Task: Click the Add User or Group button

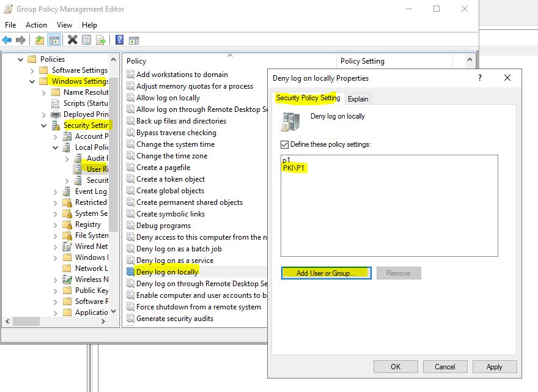Action: 326,273
